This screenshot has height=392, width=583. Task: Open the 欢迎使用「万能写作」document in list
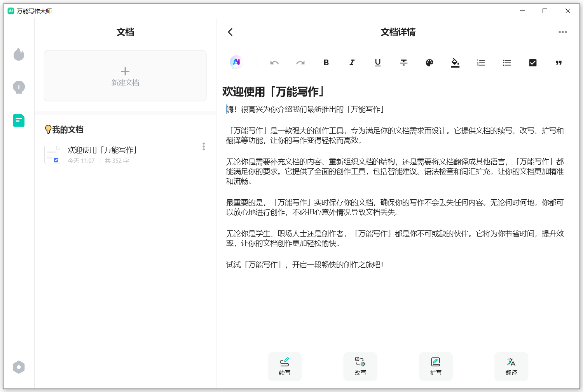(125, 155)
